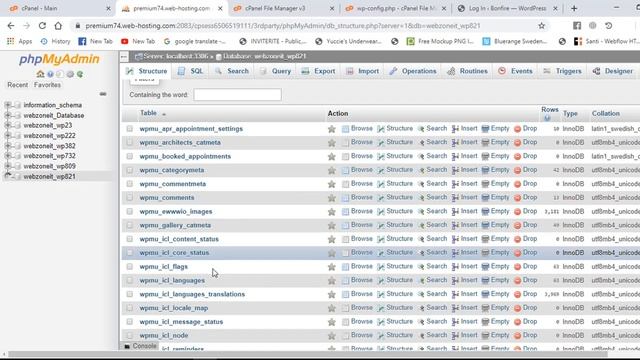Open the Console panel button
640x360 pixels.
[140, 346]
